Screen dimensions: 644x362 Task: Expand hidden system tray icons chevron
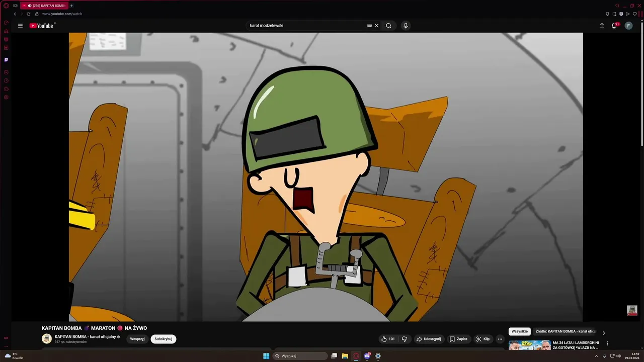pos(597,356)
